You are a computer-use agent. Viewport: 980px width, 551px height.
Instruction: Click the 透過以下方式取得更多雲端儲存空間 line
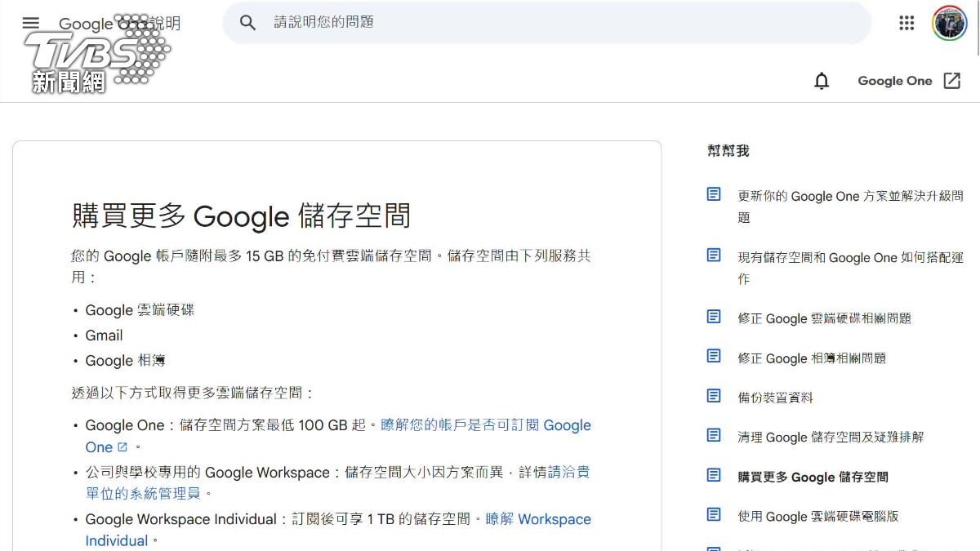192,393
